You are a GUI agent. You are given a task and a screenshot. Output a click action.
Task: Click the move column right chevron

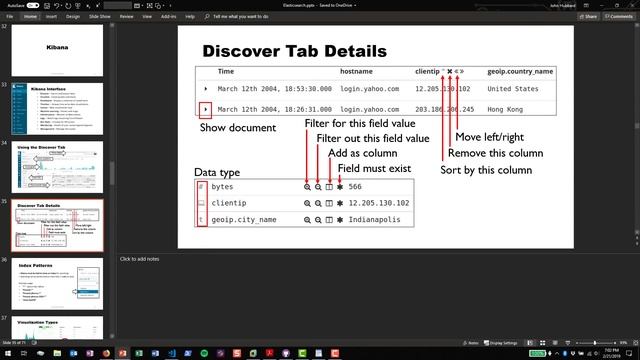[x=462, y=71]
